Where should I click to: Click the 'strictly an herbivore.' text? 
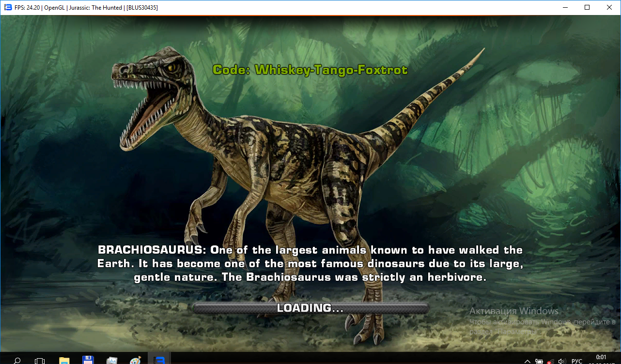click(x=424, y=278)
